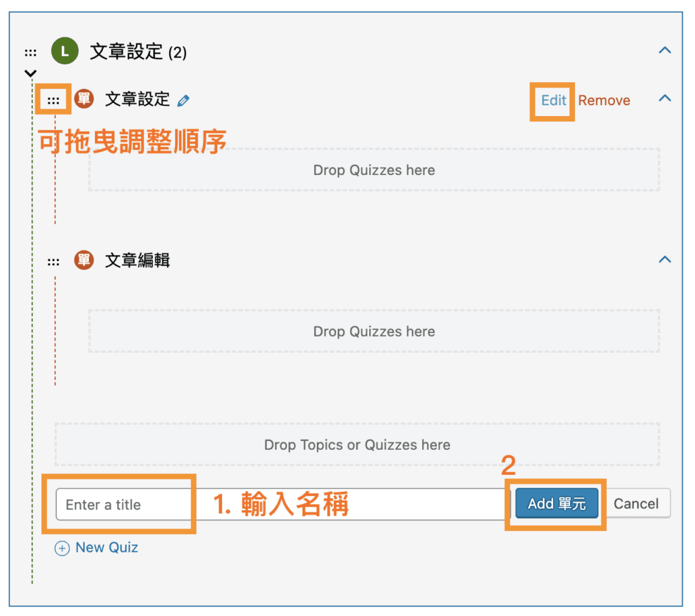695x616 pixels.
Task: Click the red 單 topic icon for 文章編輯
Action: tap(83, 260)
